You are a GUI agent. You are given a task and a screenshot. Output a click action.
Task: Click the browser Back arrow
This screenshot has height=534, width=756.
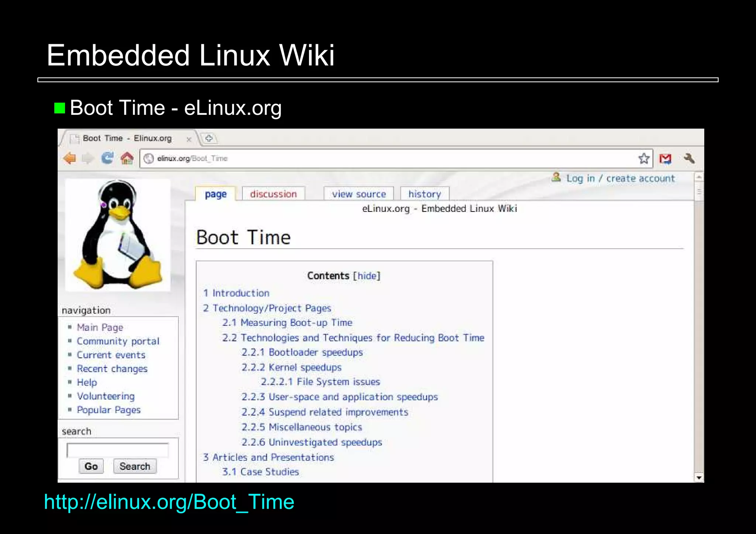(x=70, y=158)
